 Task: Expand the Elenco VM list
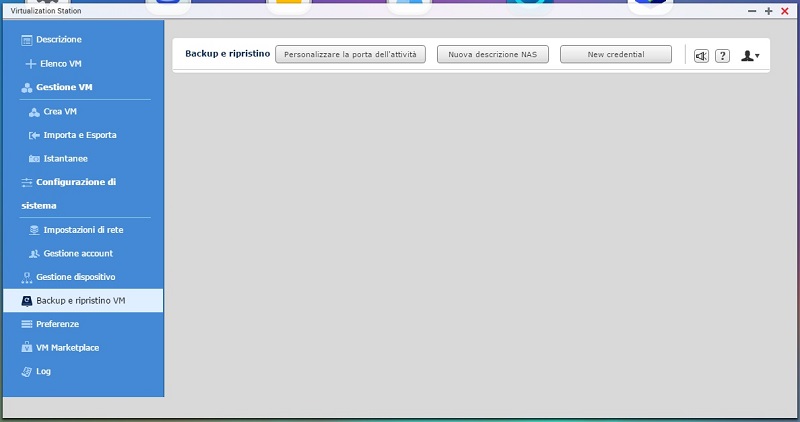(x=60, y=63)
